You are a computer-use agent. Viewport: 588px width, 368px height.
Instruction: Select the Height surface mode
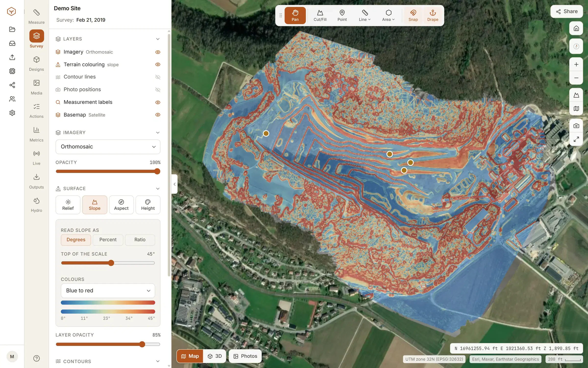[148, 205]
